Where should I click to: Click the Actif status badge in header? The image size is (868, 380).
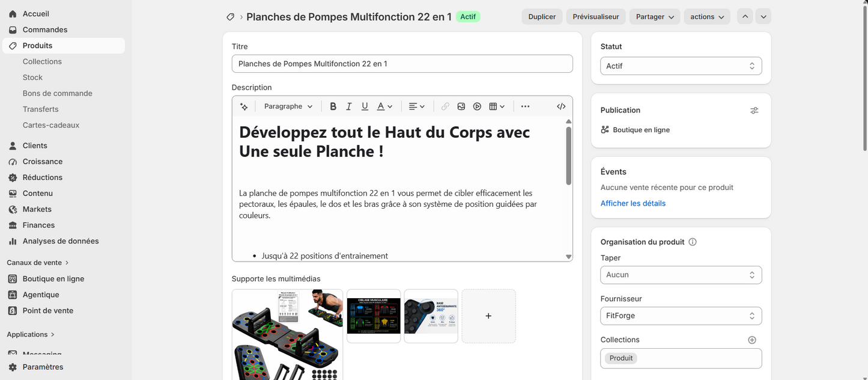point(468,17)
